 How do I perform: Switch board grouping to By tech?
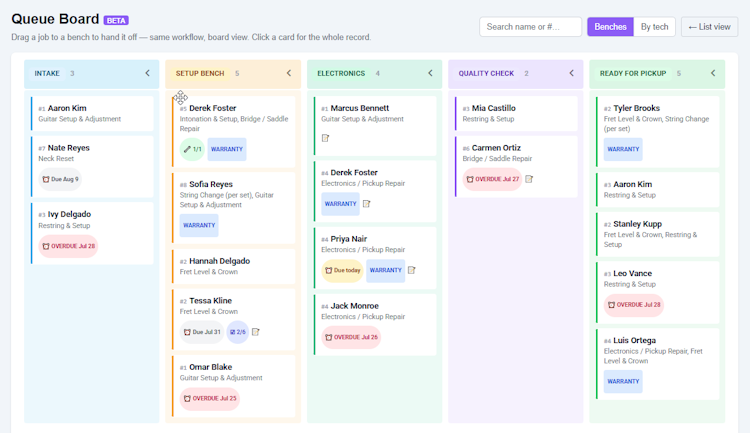coord(654,27)
